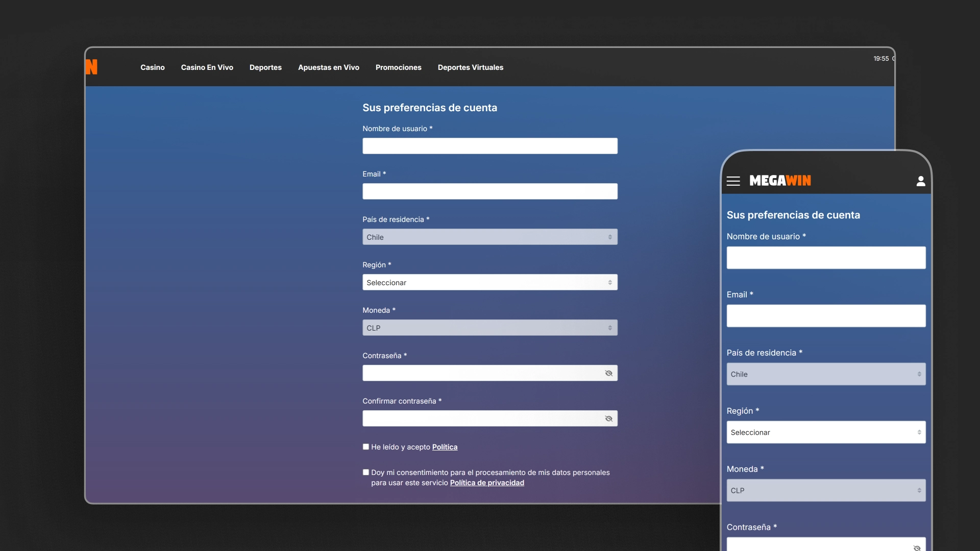980x551 pixels.
Task: Toggle mobile Contraseña visibility eye icon
Action: pos(917,548)
